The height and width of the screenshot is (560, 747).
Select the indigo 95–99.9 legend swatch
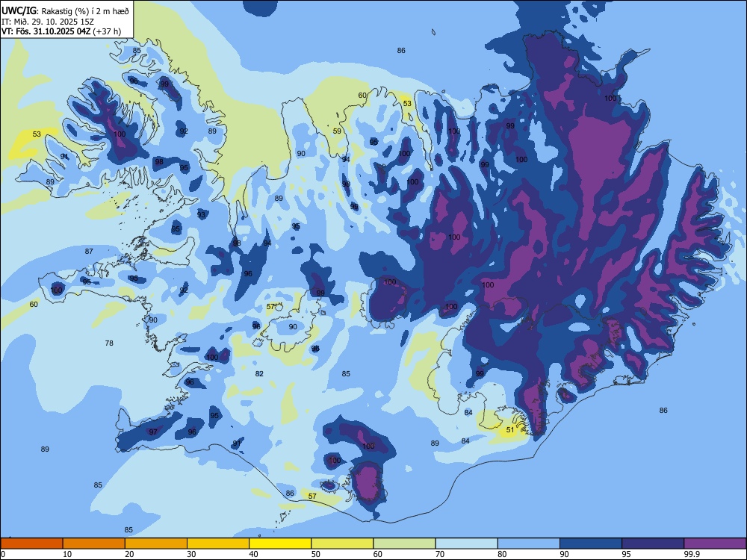point(653,544)
